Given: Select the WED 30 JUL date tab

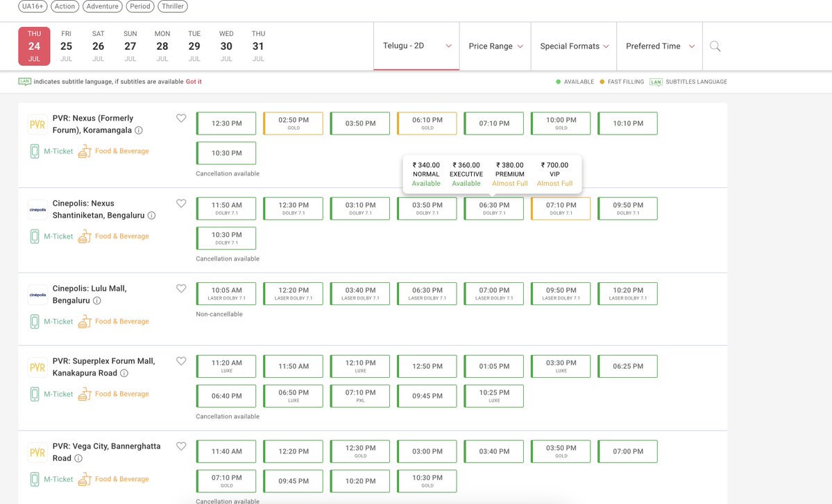Looking at the screenshot, I should [x=227, y=46].
